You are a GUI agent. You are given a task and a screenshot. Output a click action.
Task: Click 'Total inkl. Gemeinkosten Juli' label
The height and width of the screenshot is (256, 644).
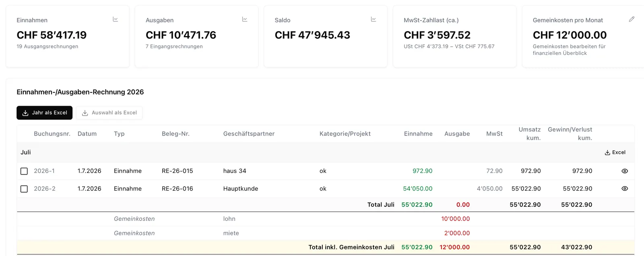(351, 247)
